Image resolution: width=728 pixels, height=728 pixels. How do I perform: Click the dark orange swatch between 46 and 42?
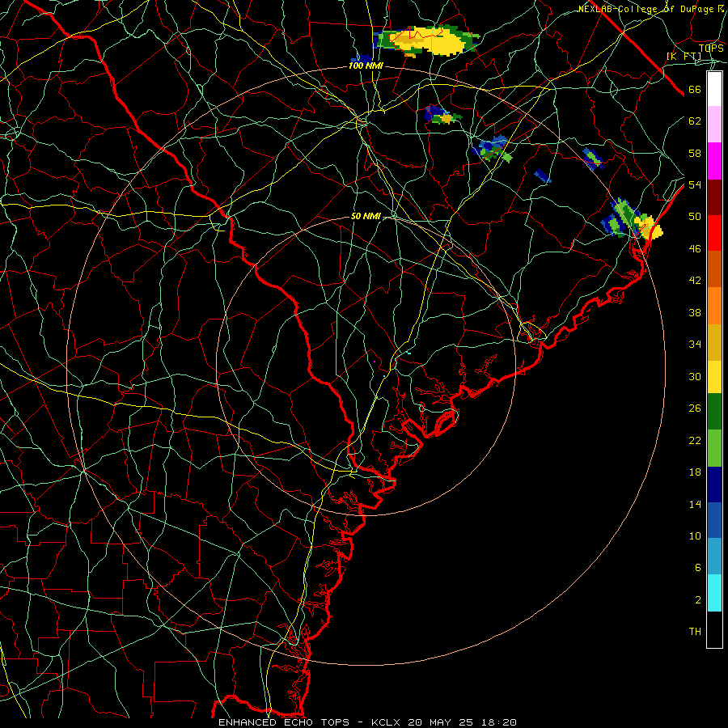coord(714,269)
